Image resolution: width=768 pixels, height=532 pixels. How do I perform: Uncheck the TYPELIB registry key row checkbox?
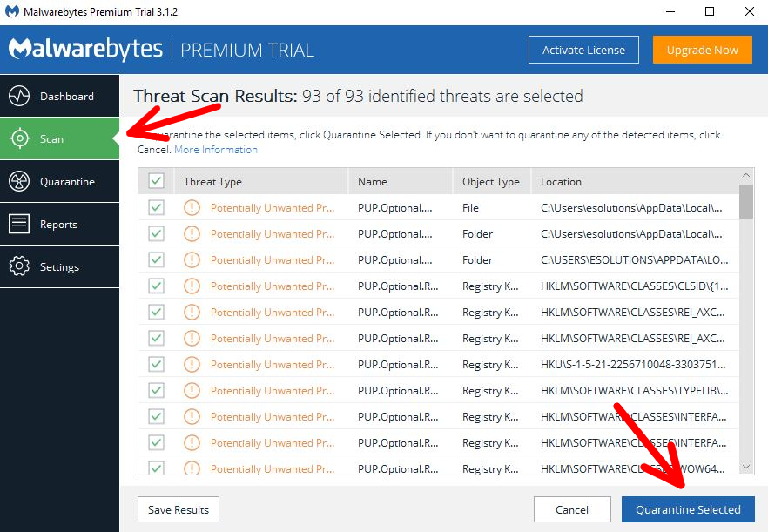[x=156, y=390]
